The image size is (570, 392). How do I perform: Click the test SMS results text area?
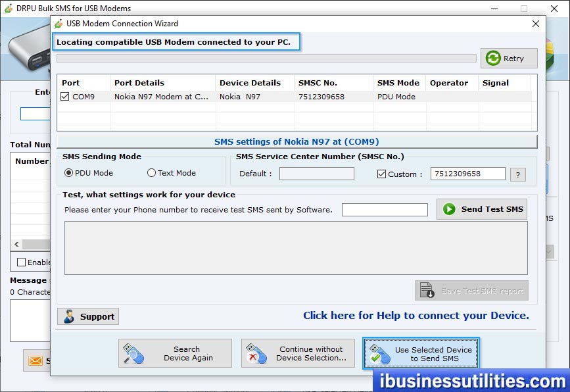tap(296, 248)
